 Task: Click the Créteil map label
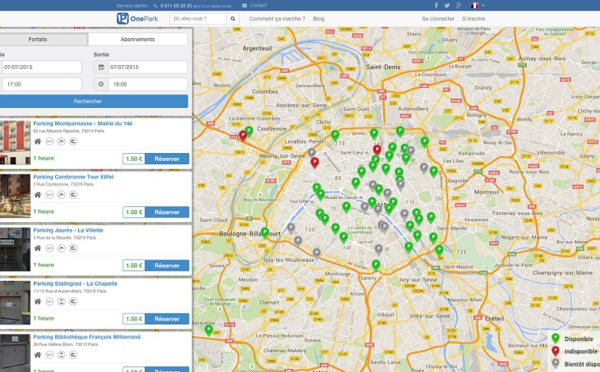pos(494,318)
